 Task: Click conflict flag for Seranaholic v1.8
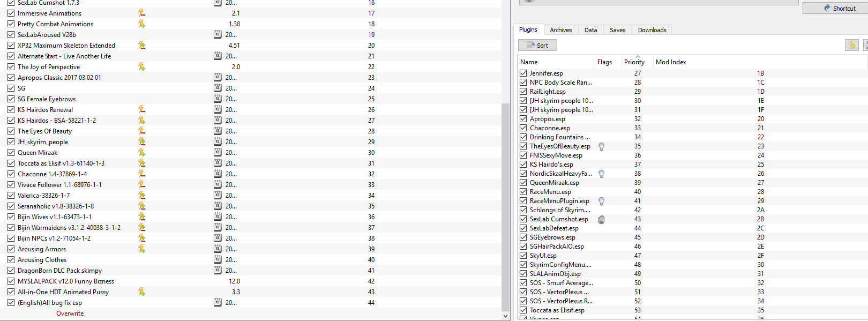point(141,206)
